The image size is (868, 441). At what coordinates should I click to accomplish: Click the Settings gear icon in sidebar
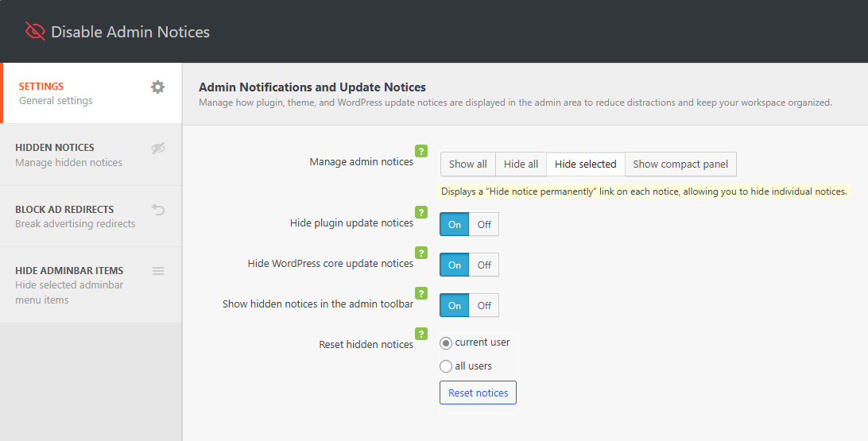[x=157, y=87]
